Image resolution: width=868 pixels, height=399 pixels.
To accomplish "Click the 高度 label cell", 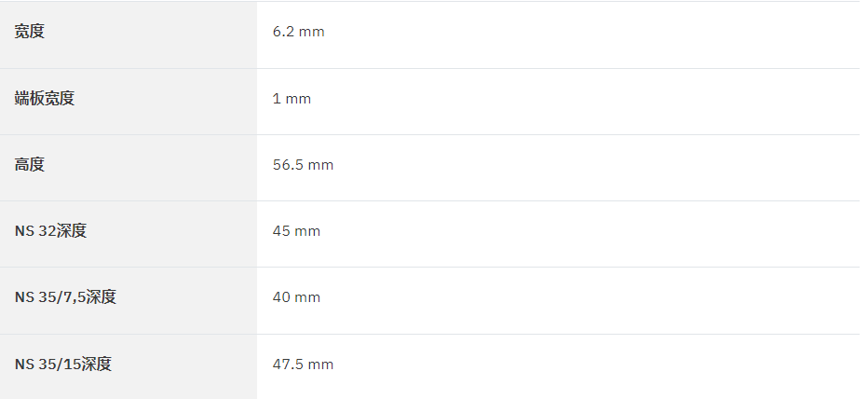I will pos(129,168).
